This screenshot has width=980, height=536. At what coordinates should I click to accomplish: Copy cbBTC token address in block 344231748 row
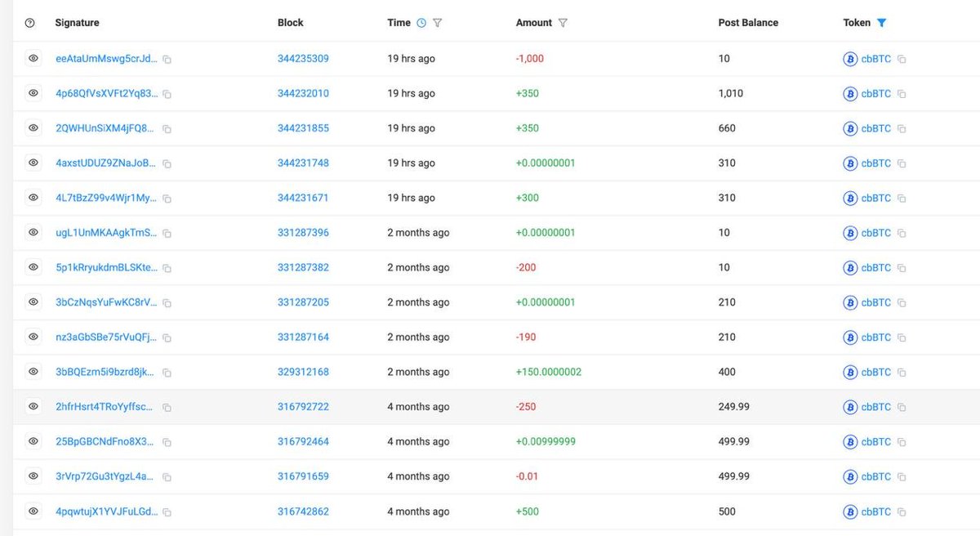coord(902,163)
